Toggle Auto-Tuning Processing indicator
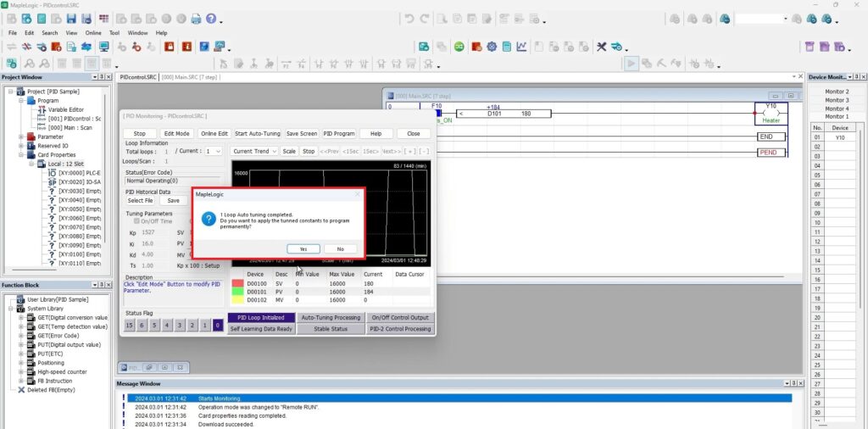 (331, 318)
